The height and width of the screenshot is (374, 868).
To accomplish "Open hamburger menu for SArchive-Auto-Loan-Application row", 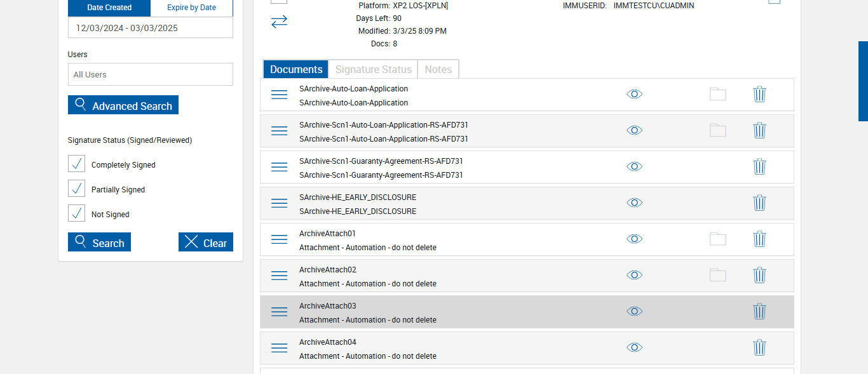I will click(x=280, y=95).
